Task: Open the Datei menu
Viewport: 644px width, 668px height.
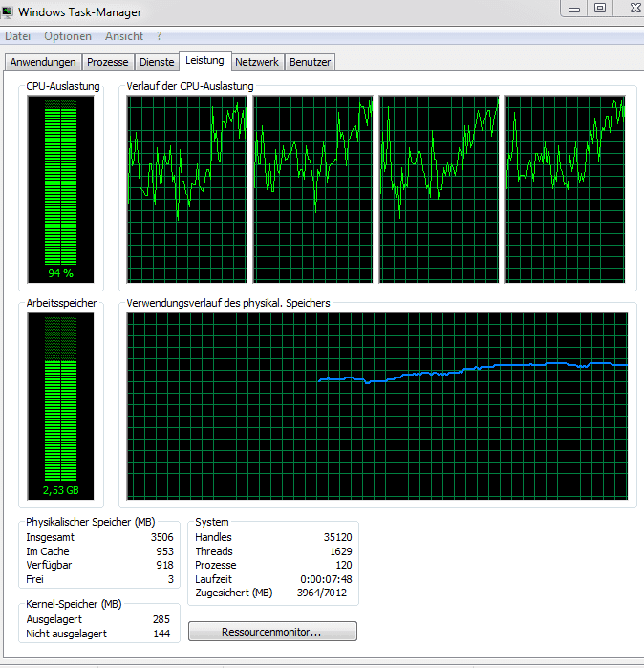Action: (17, 36)
